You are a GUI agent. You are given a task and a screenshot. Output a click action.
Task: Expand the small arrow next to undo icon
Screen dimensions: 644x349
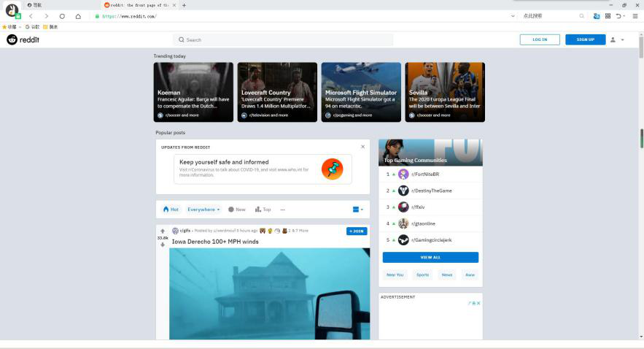[624, 16]
